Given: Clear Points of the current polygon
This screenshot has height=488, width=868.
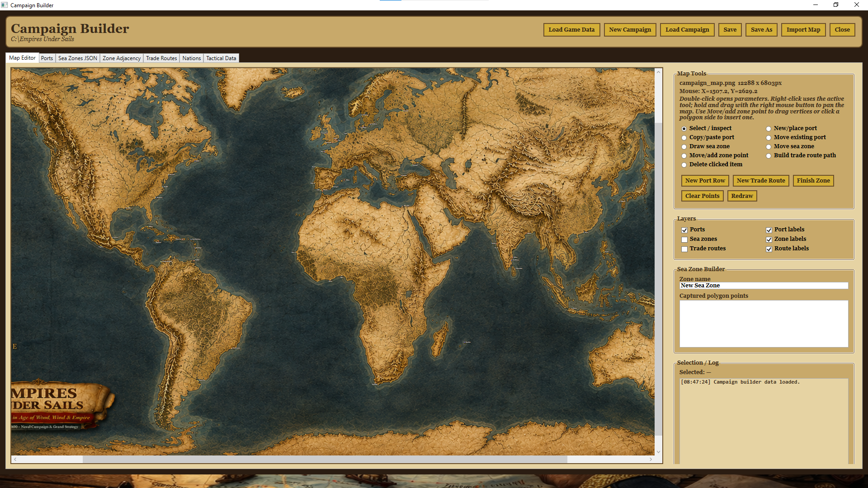Looking at the screenshot, I should (702, 196).
